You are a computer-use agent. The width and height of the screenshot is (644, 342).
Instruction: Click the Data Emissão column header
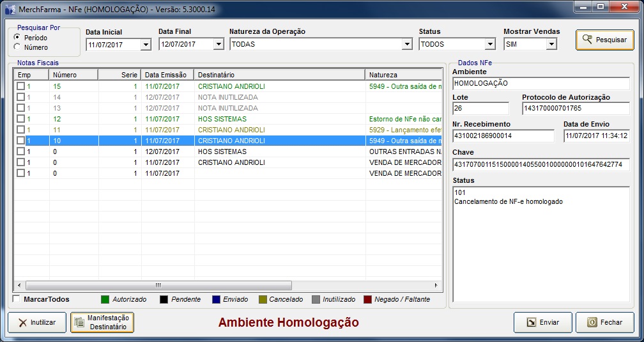point(167,75)
